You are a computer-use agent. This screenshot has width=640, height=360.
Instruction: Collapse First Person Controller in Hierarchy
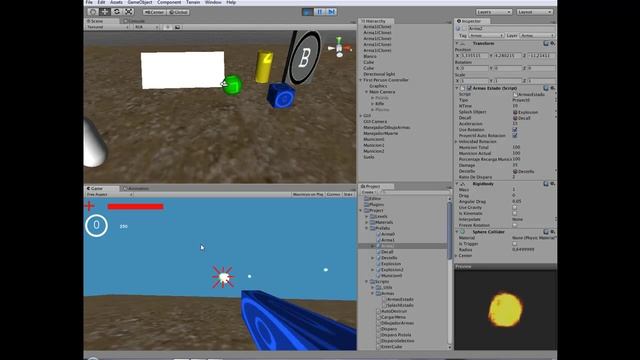point(361,80)
